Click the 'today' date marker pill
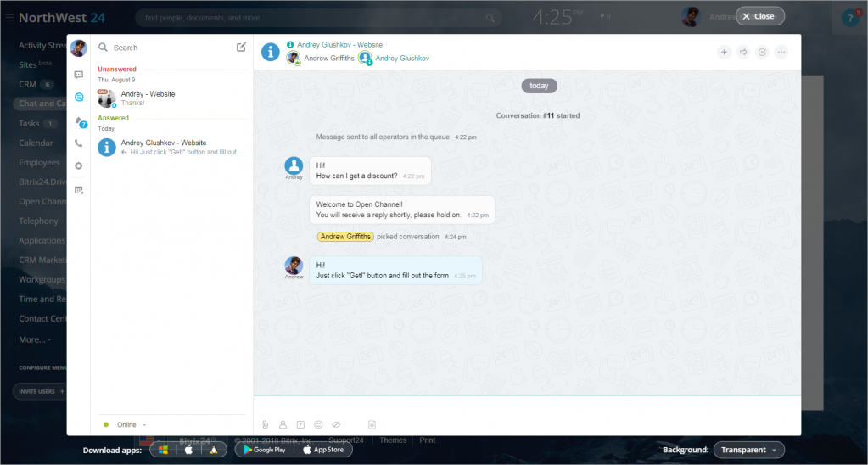The height and width of the screenshot is (465, 868). [539, 86]
